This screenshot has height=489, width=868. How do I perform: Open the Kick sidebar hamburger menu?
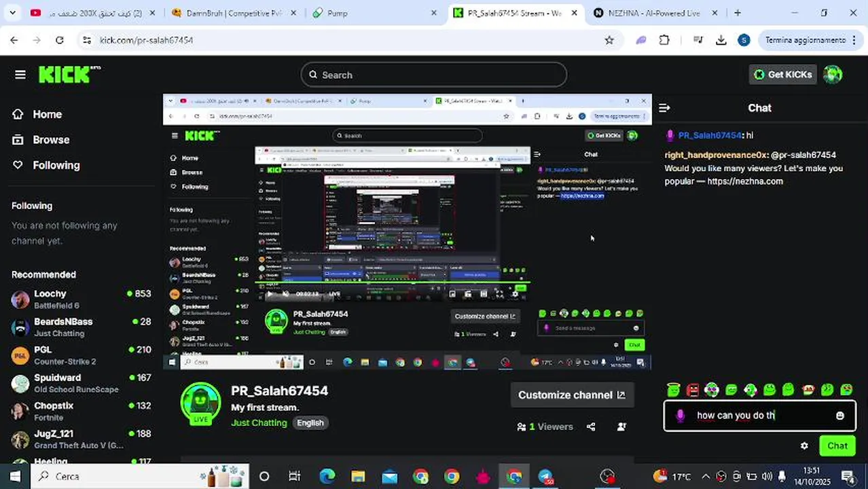pyautogui.click(x=20, y=75)
